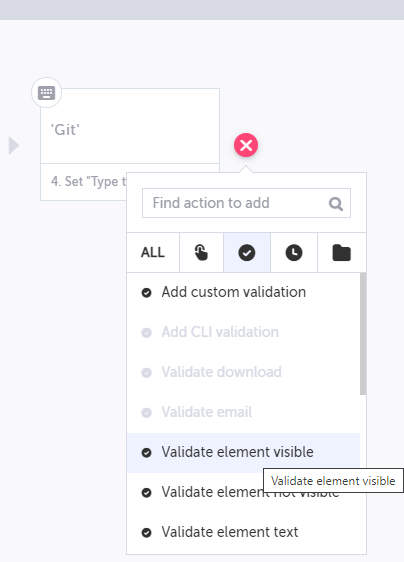
Task: Click the keyboard icon on the step card
Action: [x=47, y=93]
